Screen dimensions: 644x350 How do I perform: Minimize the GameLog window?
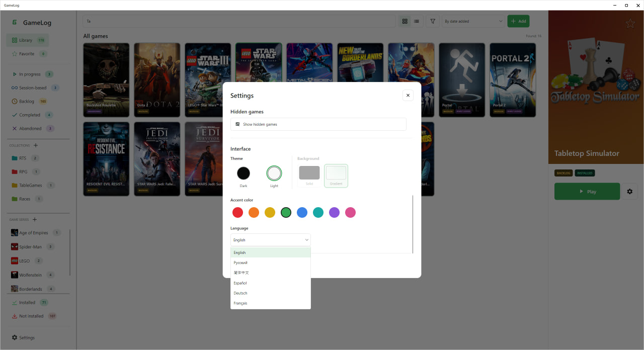pos(615,5)
